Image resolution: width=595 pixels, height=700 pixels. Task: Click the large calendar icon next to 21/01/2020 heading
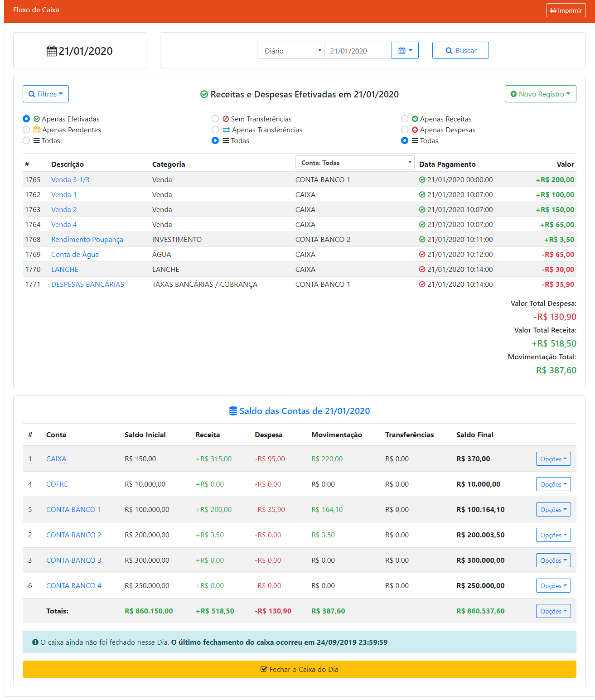point(52,51)
